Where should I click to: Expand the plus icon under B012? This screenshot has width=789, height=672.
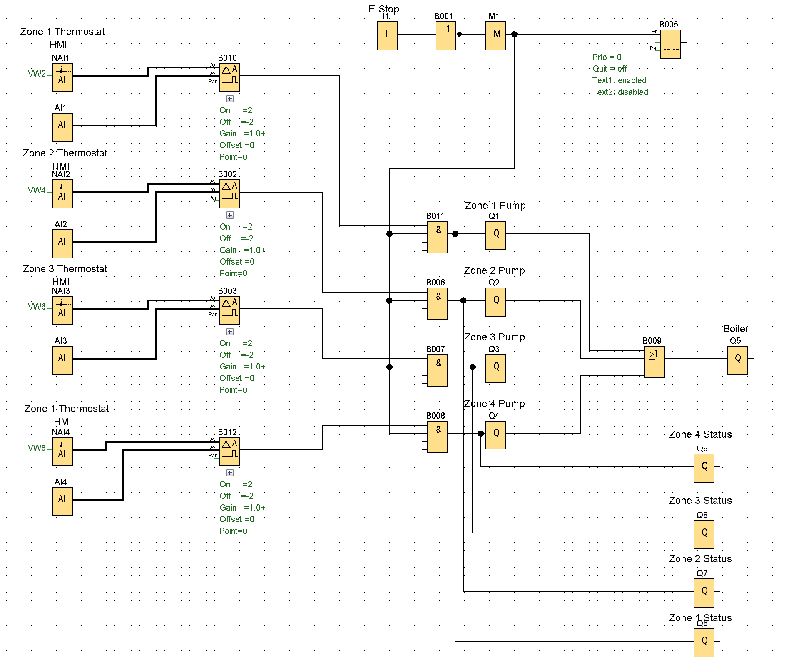pyautogui.click(x=229, y=473)
